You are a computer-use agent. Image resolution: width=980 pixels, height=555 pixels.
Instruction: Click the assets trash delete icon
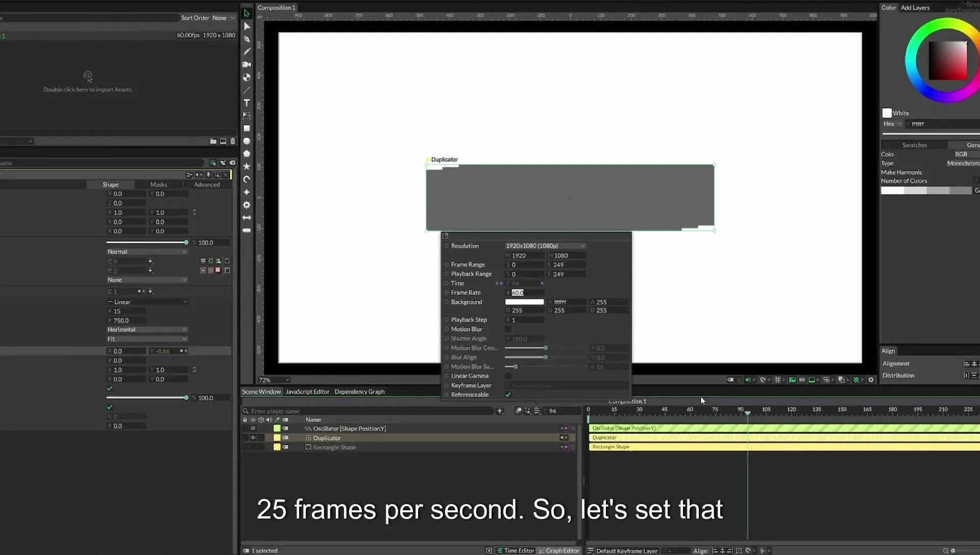(233, 141)
